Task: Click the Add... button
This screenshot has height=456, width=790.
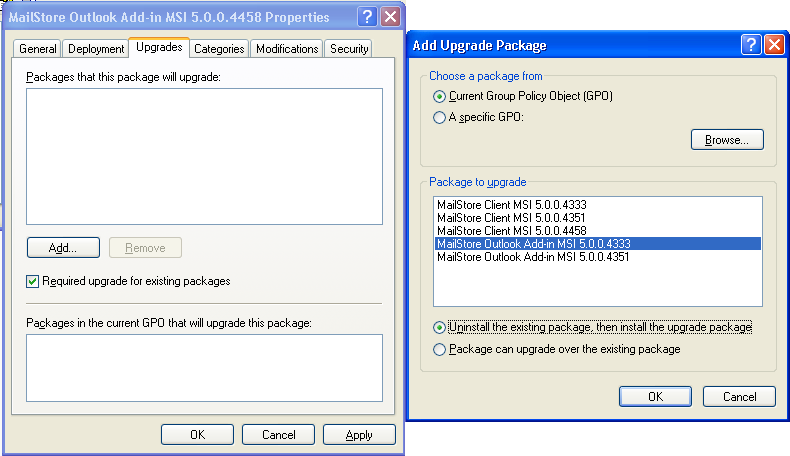Action: coord(63,247)
